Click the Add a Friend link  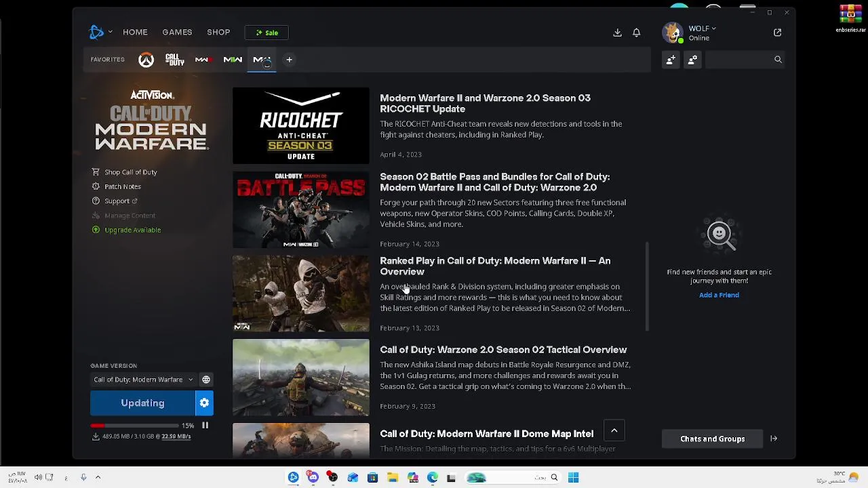(719, 295)
